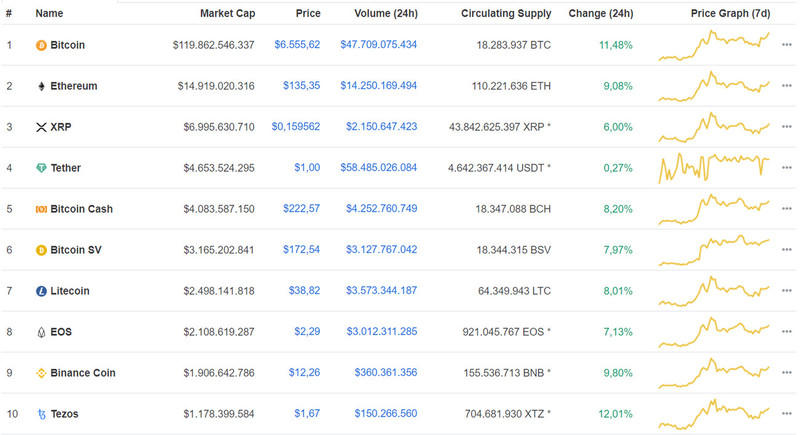Sort table by Name column header
The height and width of the screenshot is (435, 800).
49,13
